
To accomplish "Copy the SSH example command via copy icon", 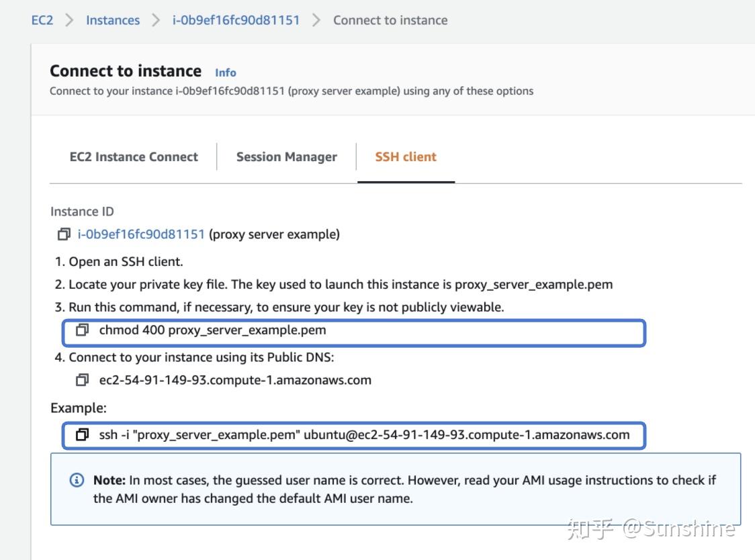I will click(x=81, y=435).
